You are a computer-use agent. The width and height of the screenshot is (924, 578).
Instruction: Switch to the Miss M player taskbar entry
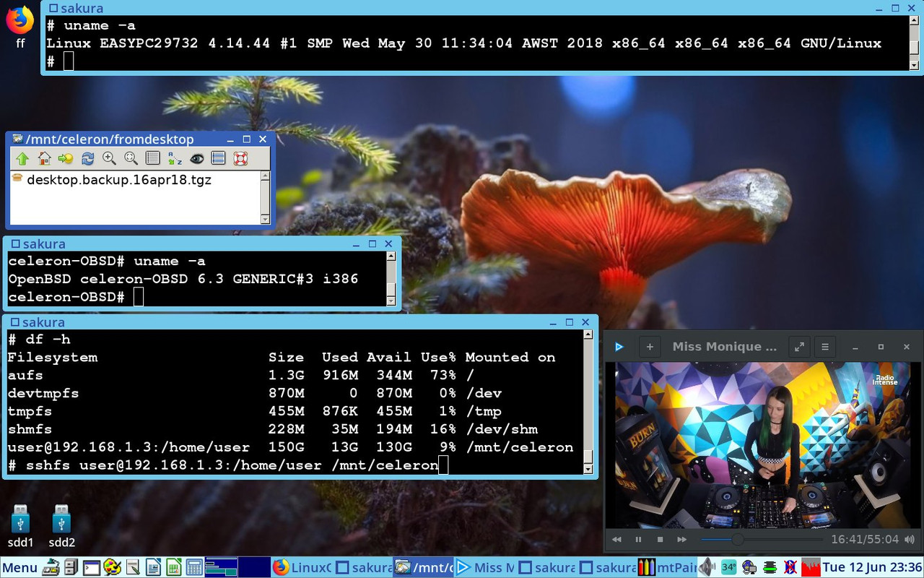point(484,568)
